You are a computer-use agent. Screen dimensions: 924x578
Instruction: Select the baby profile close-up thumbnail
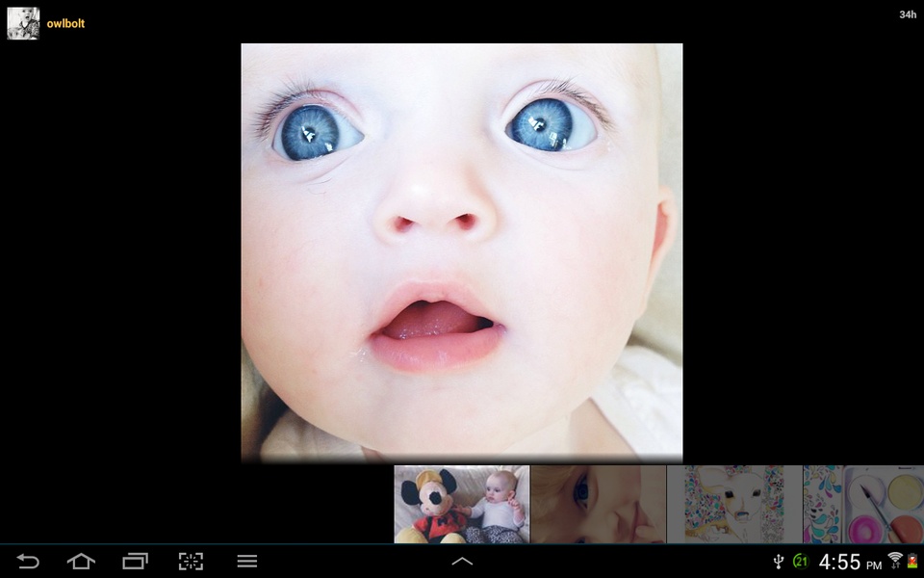click(x=598, y=504)
